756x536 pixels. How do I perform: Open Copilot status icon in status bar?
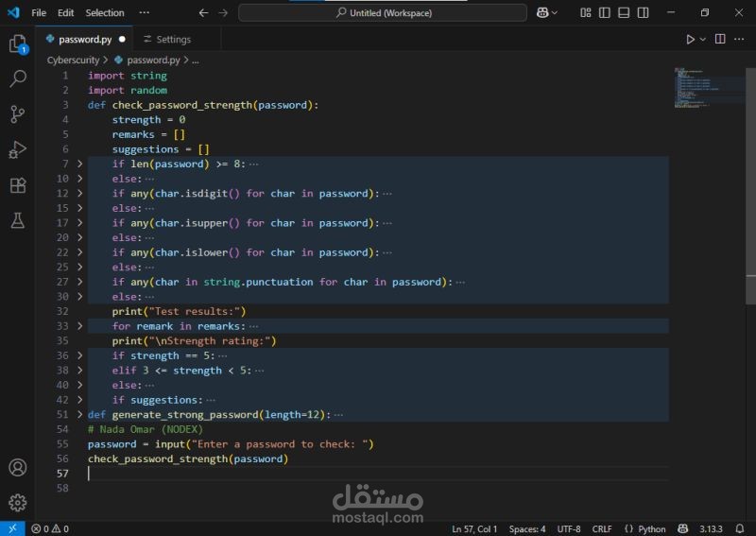(682, 528)
